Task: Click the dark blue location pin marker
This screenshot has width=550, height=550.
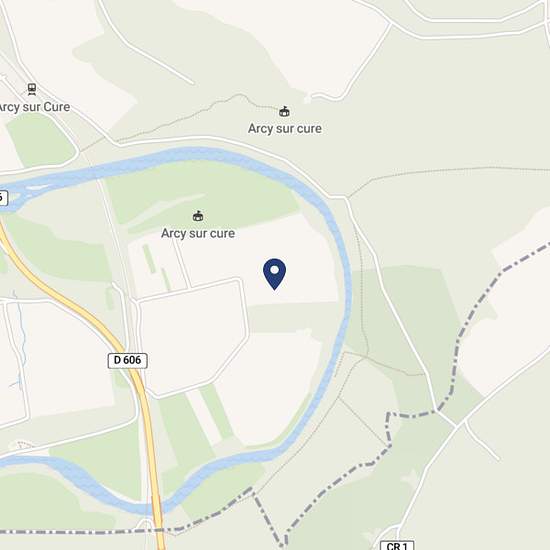Action: tap(274, 274)
